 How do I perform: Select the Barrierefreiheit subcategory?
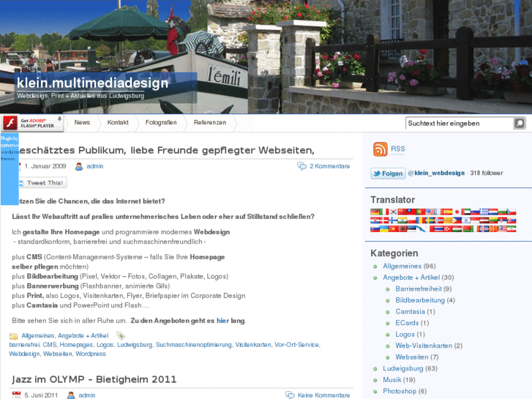[x=419, y=289]
